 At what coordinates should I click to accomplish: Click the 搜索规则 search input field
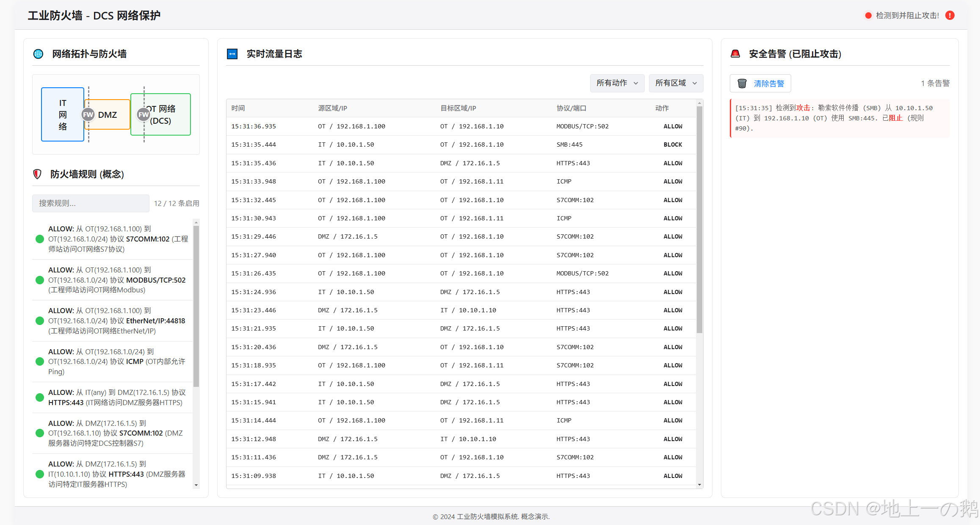(91, 203)
